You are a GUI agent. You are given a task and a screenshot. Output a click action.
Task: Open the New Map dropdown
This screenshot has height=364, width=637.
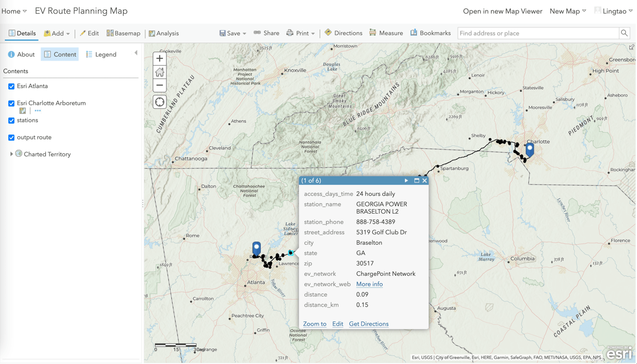point(568,11)
